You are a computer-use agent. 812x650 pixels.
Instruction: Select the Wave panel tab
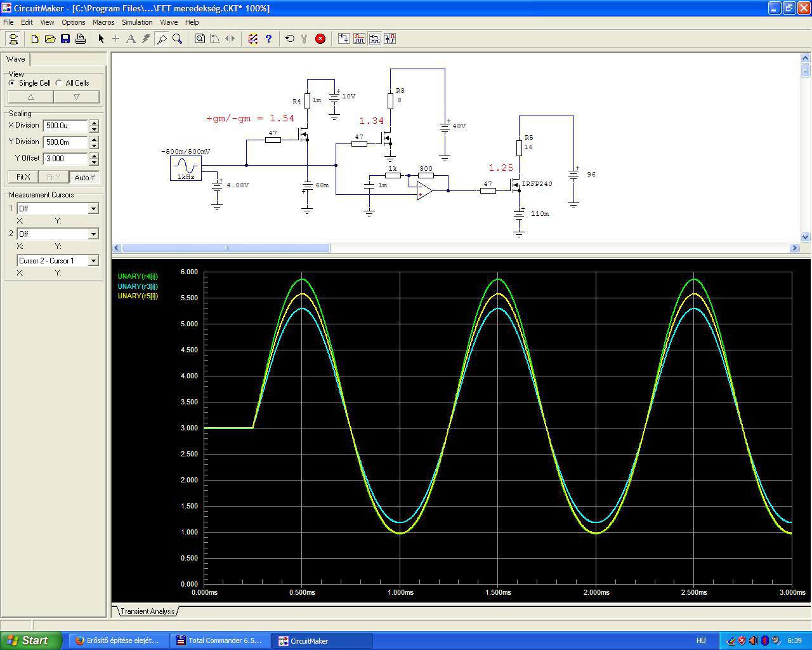(x=16, y=59)
